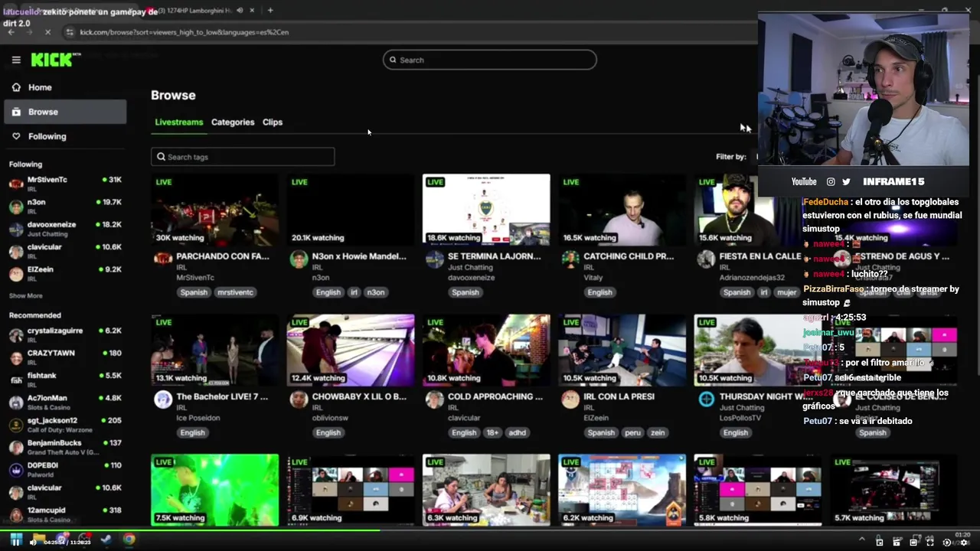980x551 pixels.
Task: Select the mrstiventc tag
Action: pyautogui.click(x=235, y=292)
